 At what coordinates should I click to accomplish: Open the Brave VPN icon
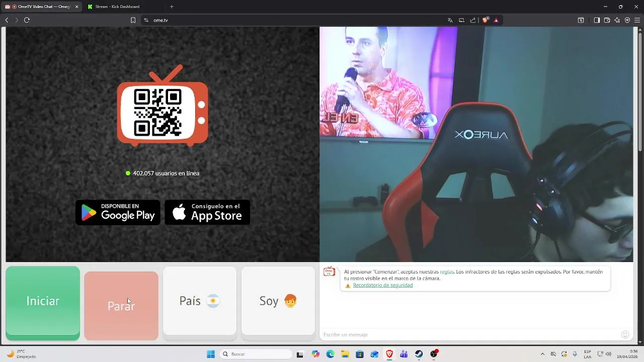[x=627, y=20]
